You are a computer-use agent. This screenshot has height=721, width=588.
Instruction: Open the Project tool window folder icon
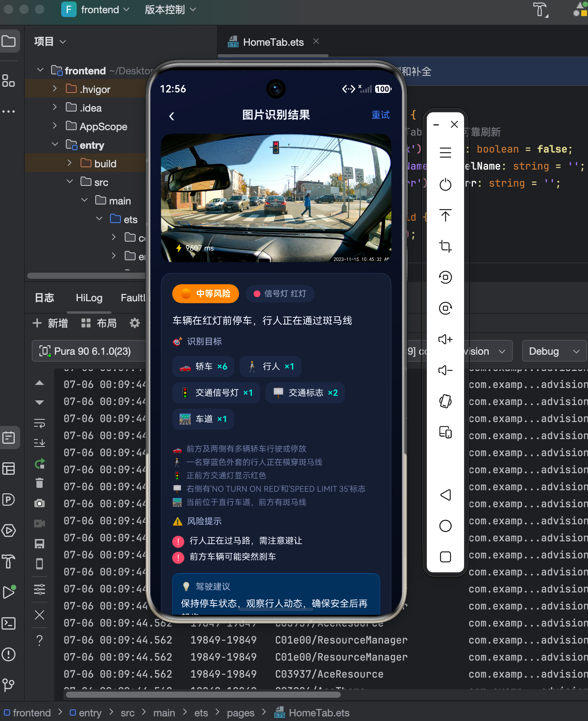point(9,41)
